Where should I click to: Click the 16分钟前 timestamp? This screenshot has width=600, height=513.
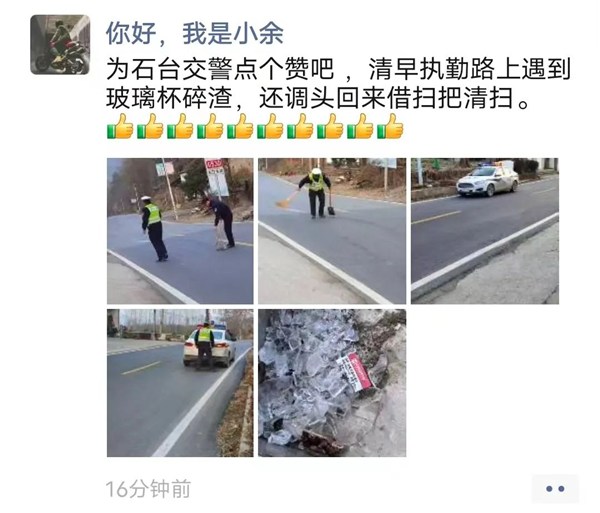tap(148, 489)
